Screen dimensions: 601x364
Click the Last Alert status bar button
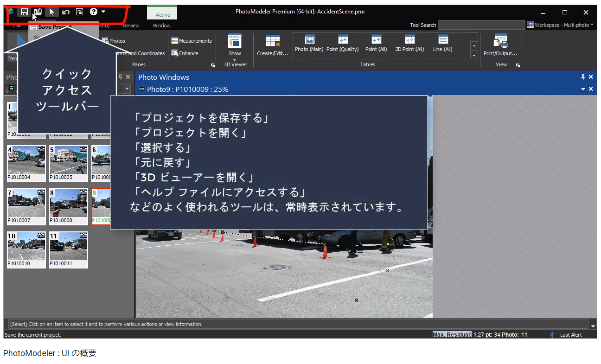[x=571, y=335]
